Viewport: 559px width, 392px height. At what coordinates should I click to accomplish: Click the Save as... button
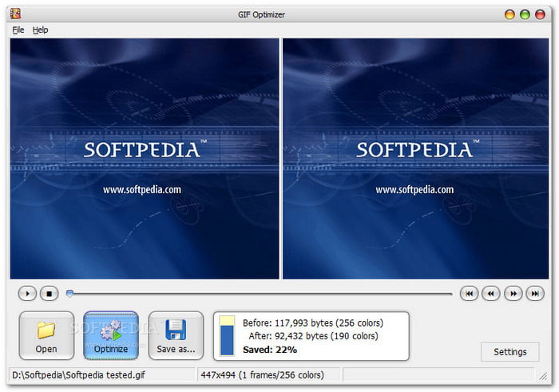176,335
